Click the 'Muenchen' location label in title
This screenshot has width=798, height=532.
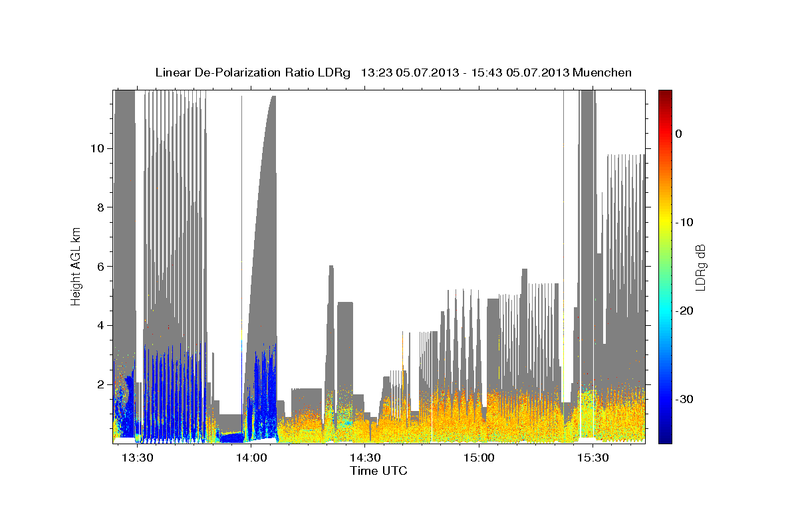tap(603, 72)
